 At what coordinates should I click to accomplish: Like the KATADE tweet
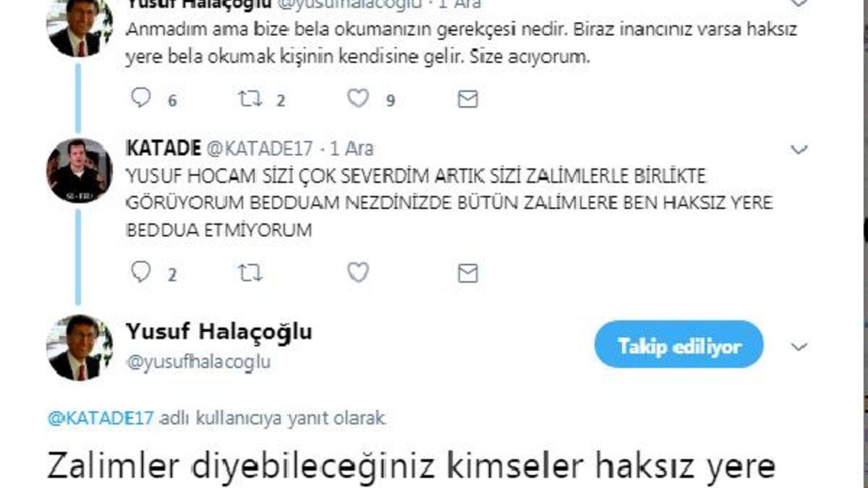[x=358, y=272]
